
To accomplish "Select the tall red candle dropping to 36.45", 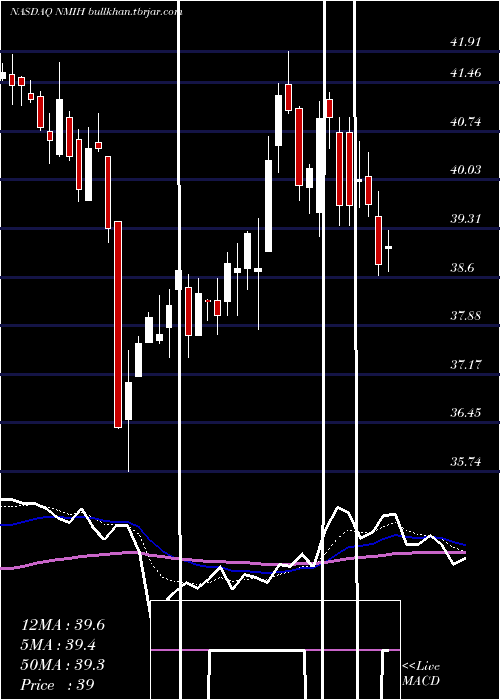I will pyautogui.click(x=118, y=325).
